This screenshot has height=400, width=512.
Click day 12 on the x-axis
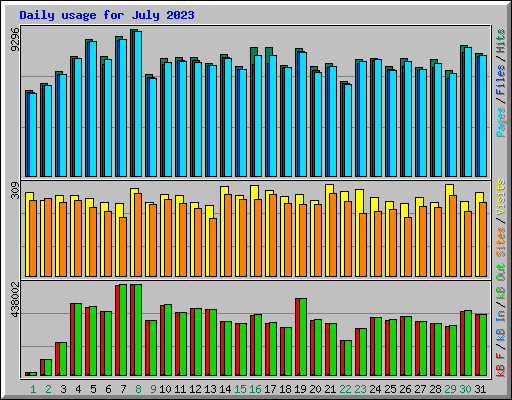coord(195,389)
